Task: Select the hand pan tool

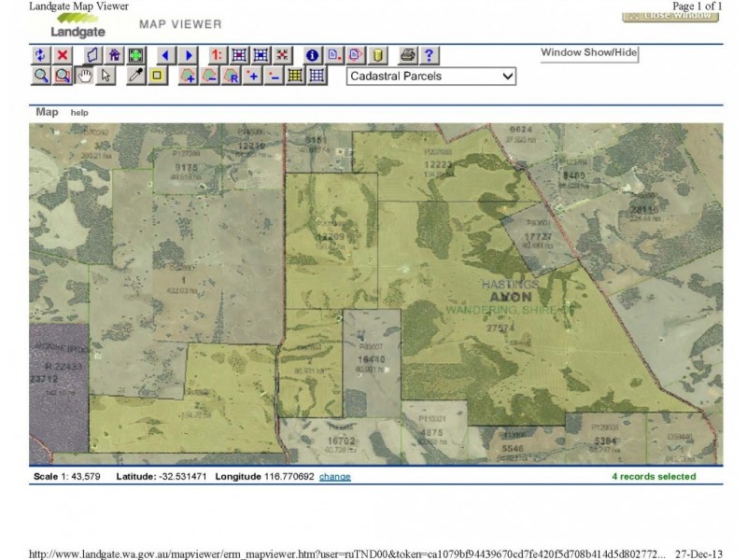Action: 83,77
